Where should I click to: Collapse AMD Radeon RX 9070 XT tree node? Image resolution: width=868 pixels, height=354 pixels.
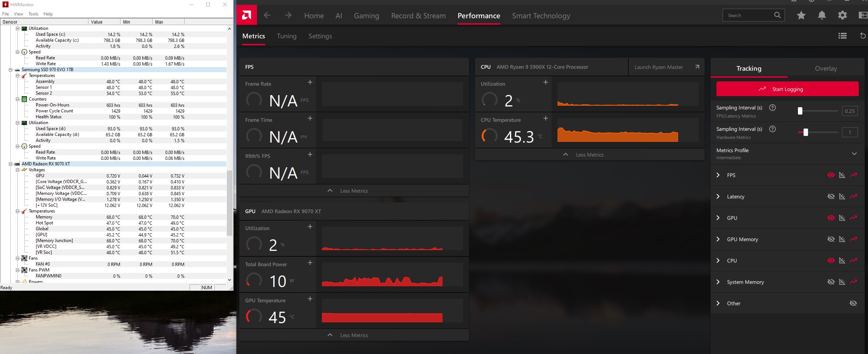[x=11, y=164]
